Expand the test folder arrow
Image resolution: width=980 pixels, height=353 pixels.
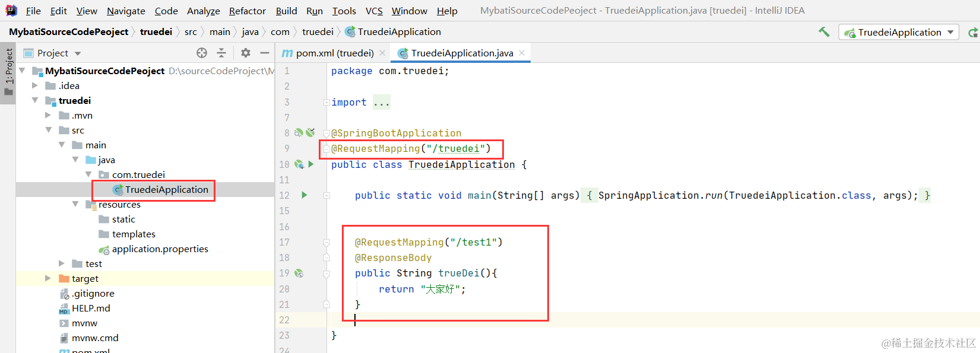[62, 263]
